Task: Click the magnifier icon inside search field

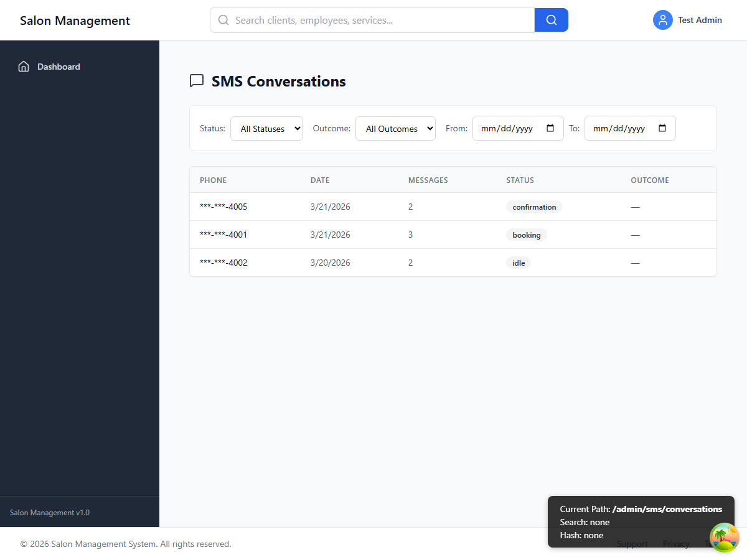Action: tap(223, 20)
